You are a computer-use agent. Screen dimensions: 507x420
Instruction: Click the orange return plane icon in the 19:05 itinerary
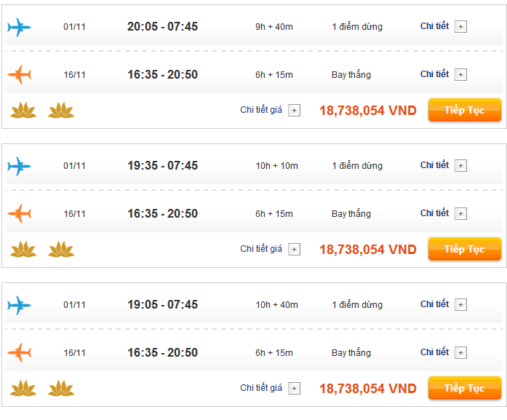(19, 353)
